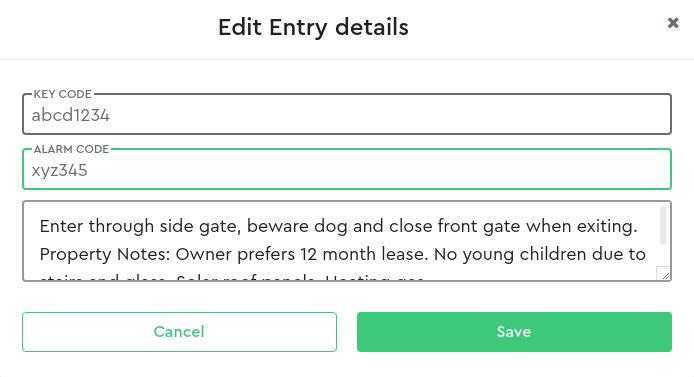Focus the Alarm Code input box

point(347,169)
